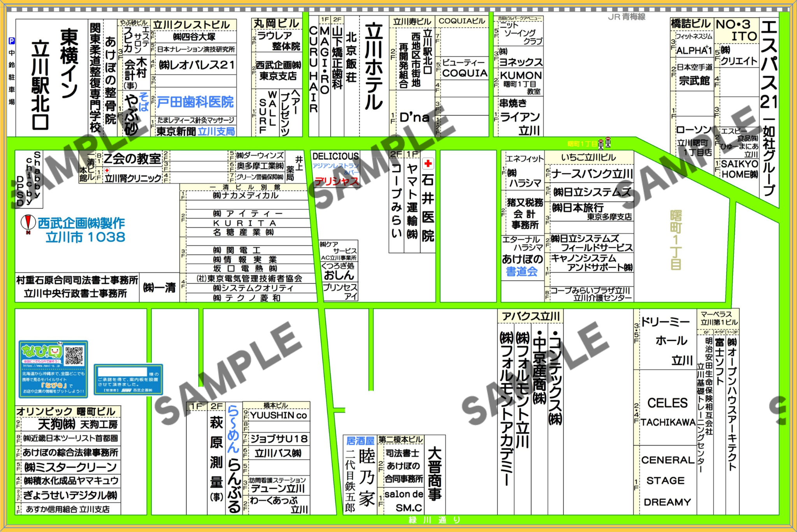
Task: Click the red cross at 石井医院
Action: 428,163
